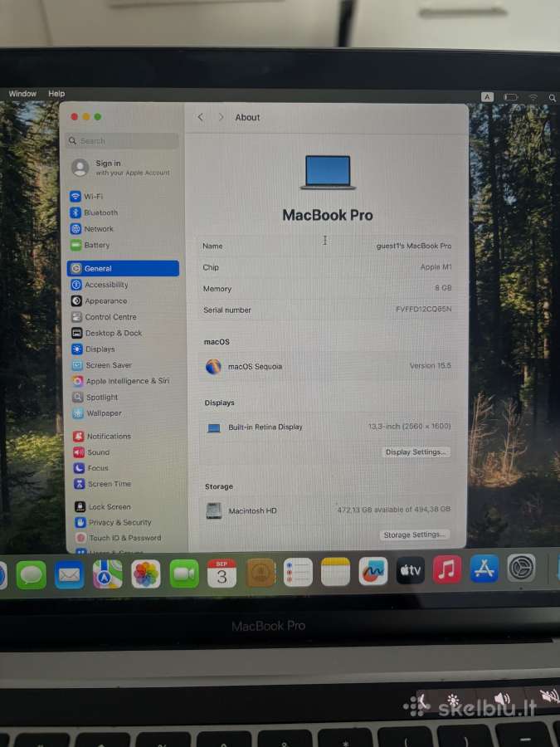Open Wi-Fi status menu in menu bar
Image resolution: width=560 pixels, height=747 pixels.
(x=533, y=98)
